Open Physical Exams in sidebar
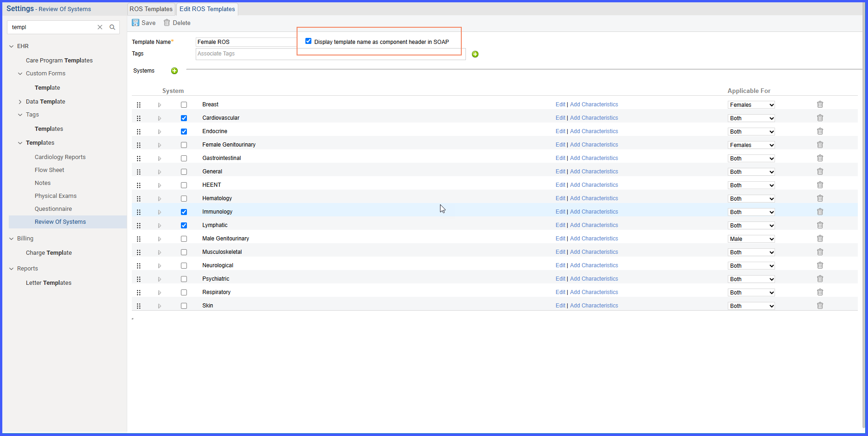Image resolution: width=868 pixels, height=436 pixels. pyautogui.click(x=56, y=196)
